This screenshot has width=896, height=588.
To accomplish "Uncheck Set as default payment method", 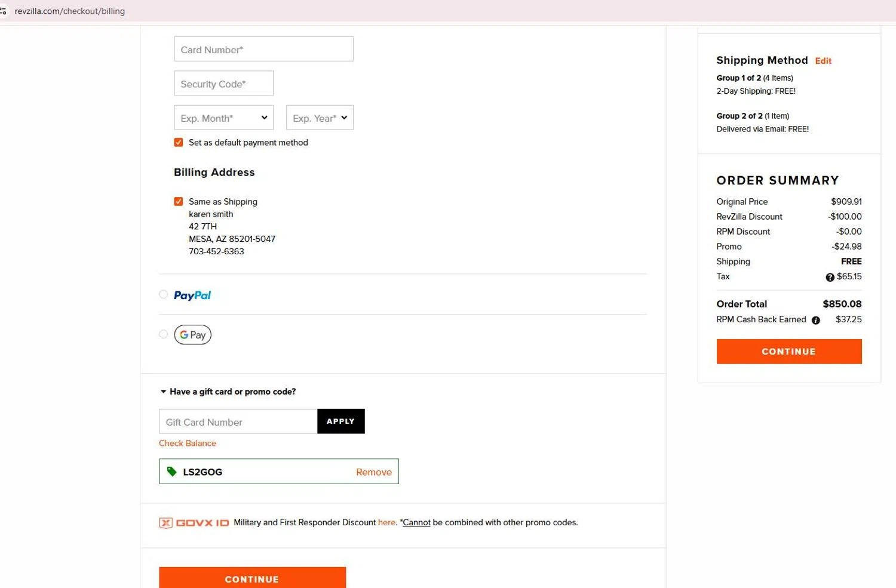I will coord(179,142).
